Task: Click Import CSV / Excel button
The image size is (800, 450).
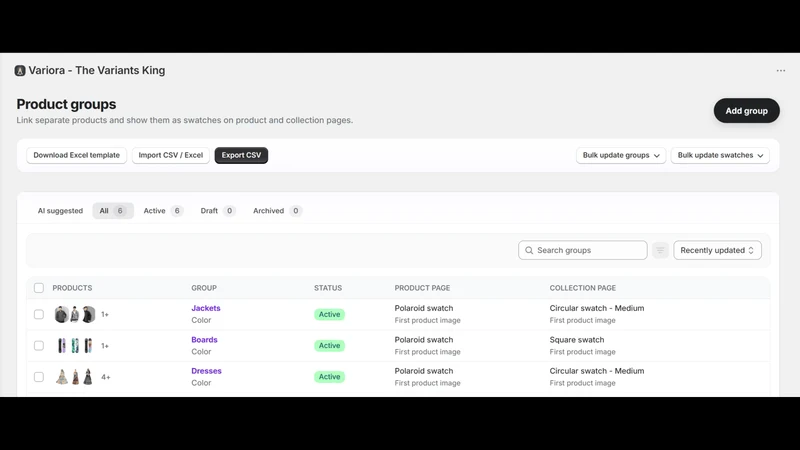Action: [170, 155]
